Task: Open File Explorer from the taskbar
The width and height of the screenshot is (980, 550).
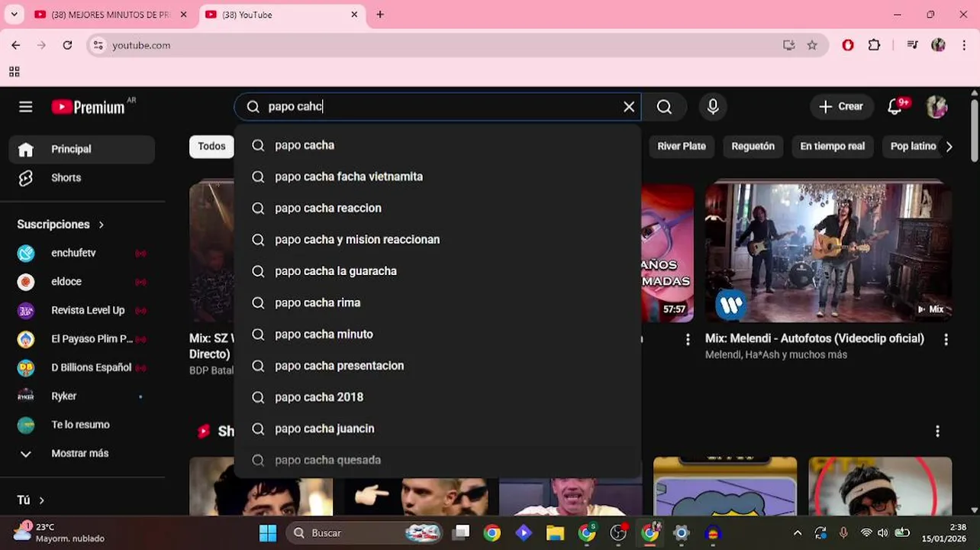Action: tap(555, 533)
